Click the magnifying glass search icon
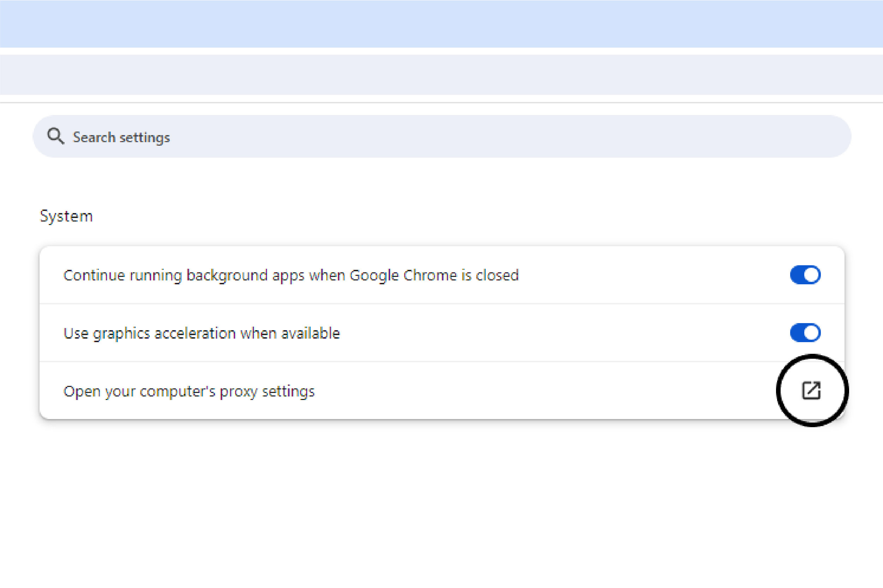Viewport: 883px width, 588px height. (x=55, y=136)
